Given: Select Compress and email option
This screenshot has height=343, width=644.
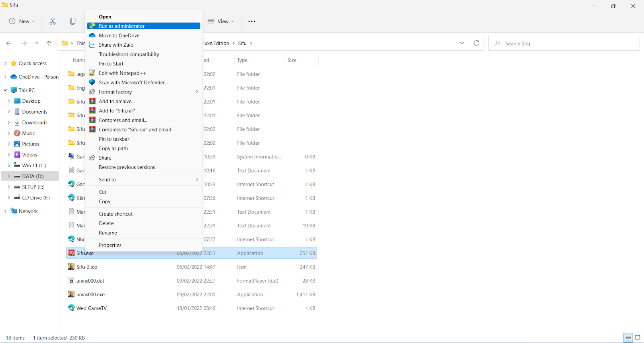Looking at the screenshot, I should pos(144,120).
